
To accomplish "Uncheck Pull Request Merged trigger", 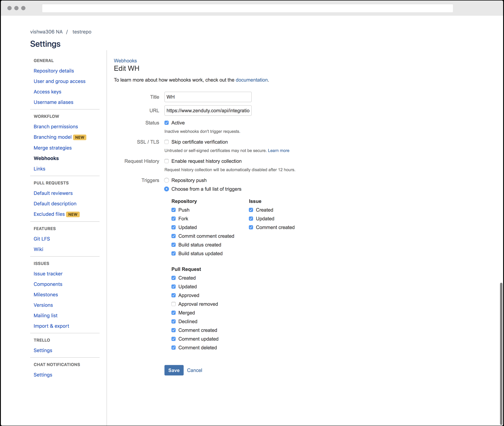I will click(174, 313).
